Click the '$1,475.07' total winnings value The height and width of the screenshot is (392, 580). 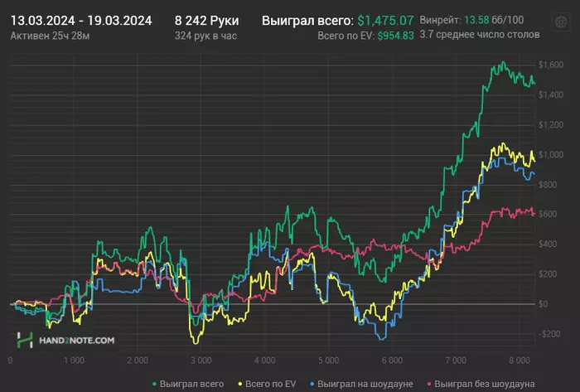pyautogui.click(x=385, y=21)
